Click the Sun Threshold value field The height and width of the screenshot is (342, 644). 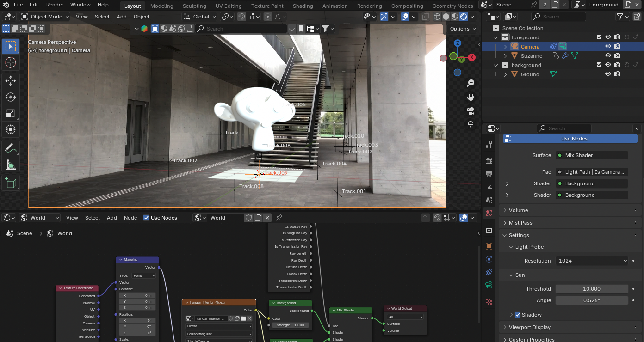[591, 289]
